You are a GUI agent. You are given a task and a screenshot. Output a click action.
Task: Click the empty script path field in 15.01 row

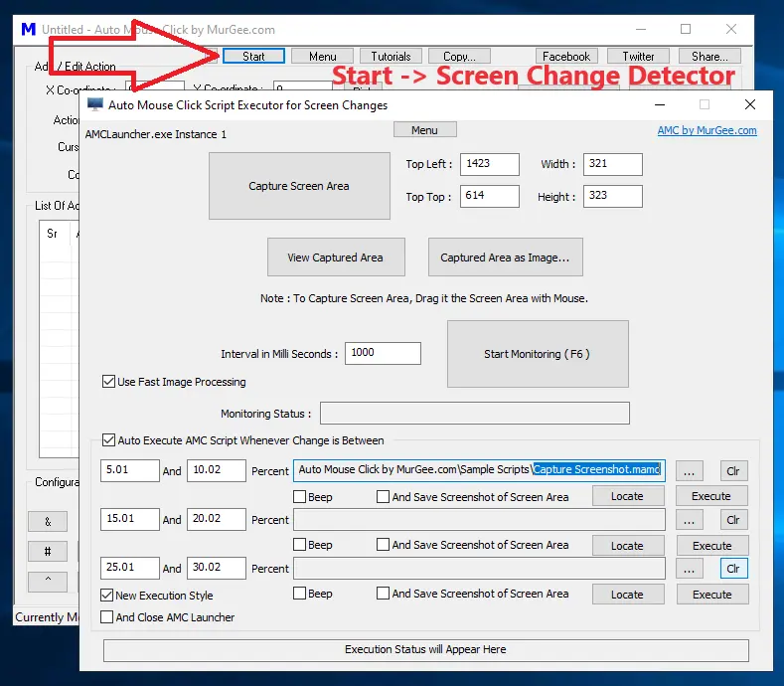479,519
